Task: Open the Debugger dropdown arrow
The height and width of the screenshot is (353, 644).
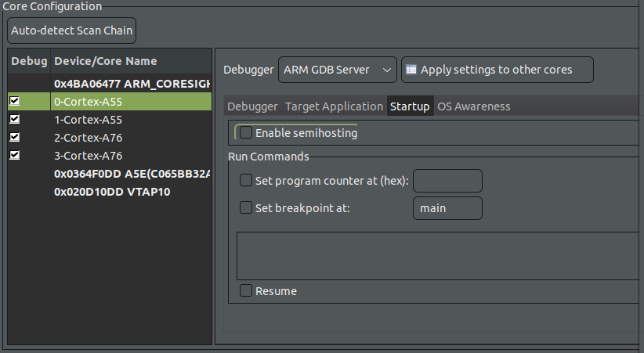Action: coord(386,70)
